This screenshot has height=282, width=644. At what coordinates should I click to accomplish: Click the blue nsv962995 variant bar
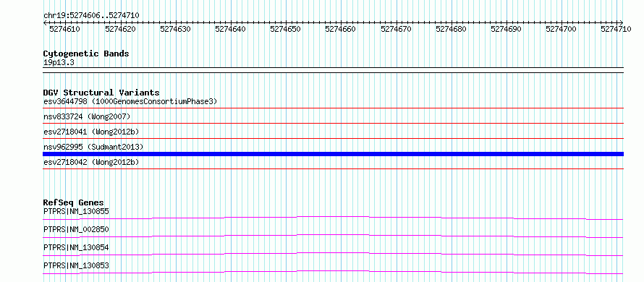tap(333, 154)
